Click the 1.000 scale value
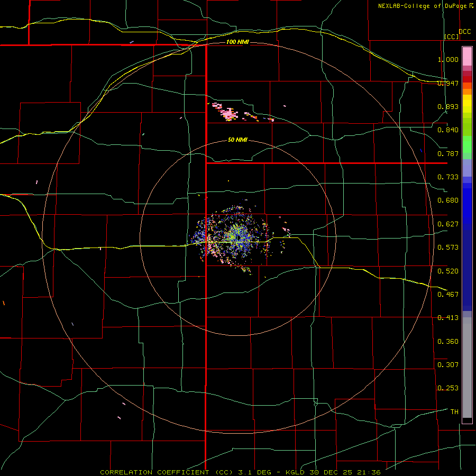 pyautogui.click(x=448, y=59)
